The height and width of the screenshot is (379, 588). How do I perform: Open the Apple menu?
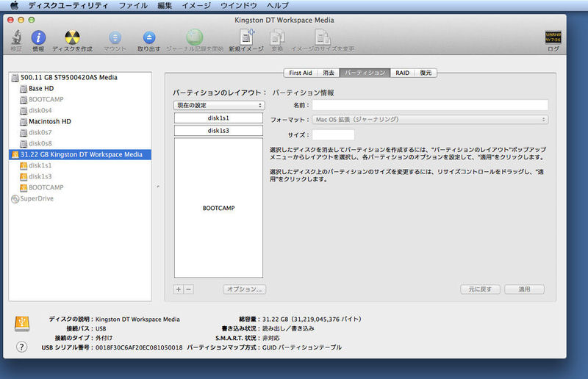tap(14, 5)
